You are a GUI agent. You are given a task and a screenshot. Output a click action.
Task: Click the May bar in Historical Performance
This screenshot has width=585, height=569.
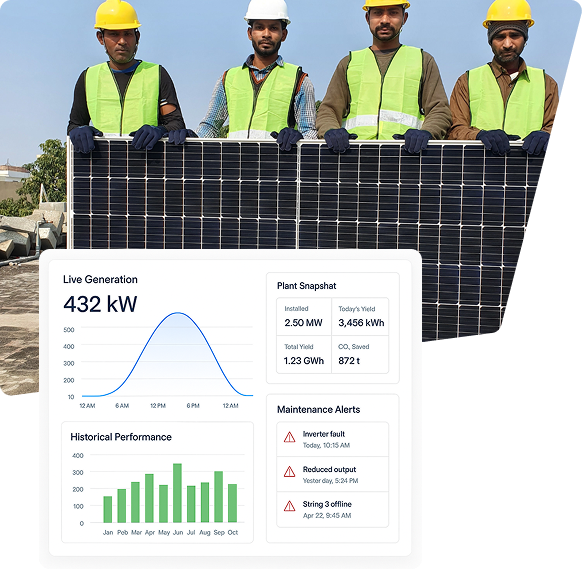pyautogui.click(x=163, y=504)
